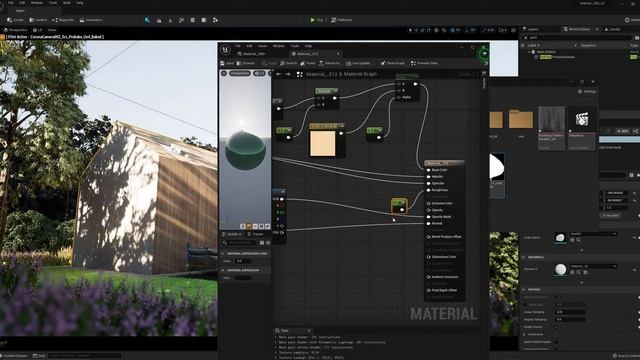This screenshot has height=360, width=640.
Task: Open Content in main toolbar
Action: [38, 20]
